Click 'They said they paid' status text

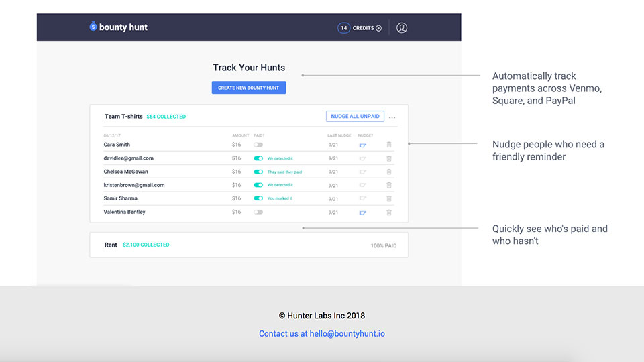pyautogui.click(x=284, y=172)
